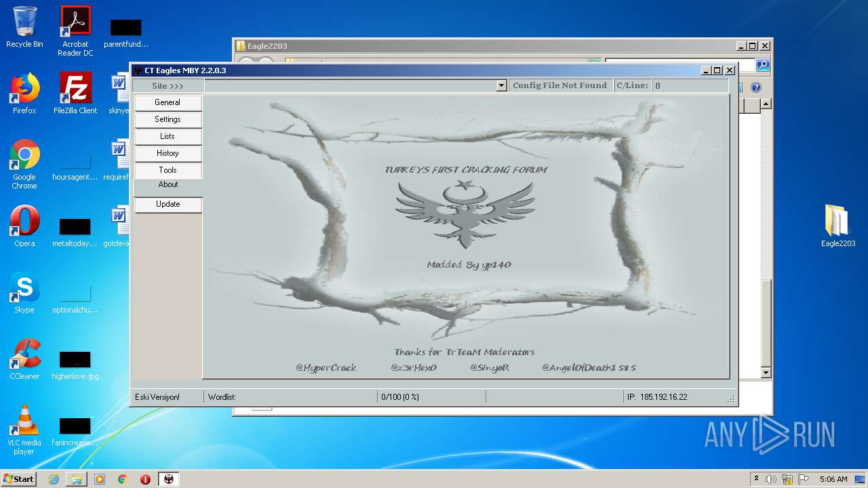Screen dimensions: 868x488
Task: Open the History tab
Action: 167,153
